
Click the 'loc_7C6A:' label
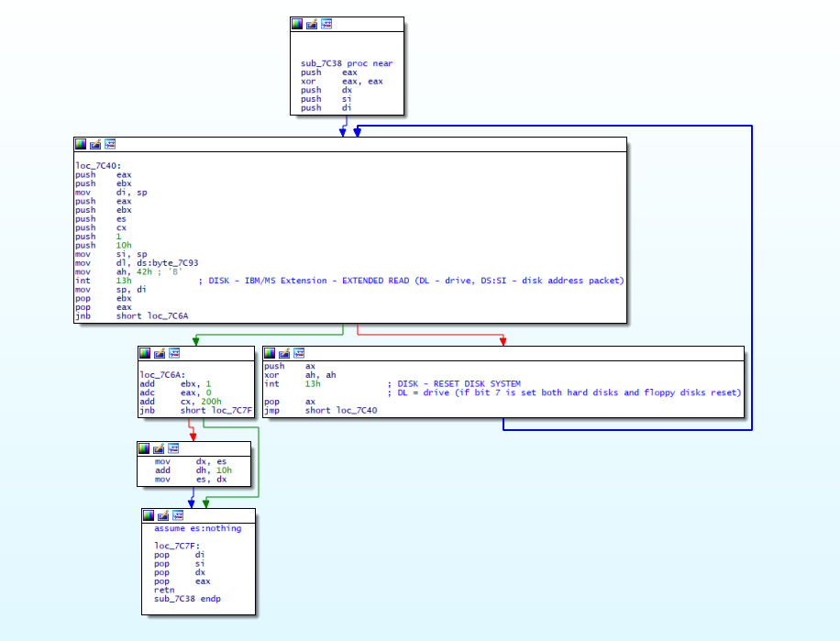(162, 375)
